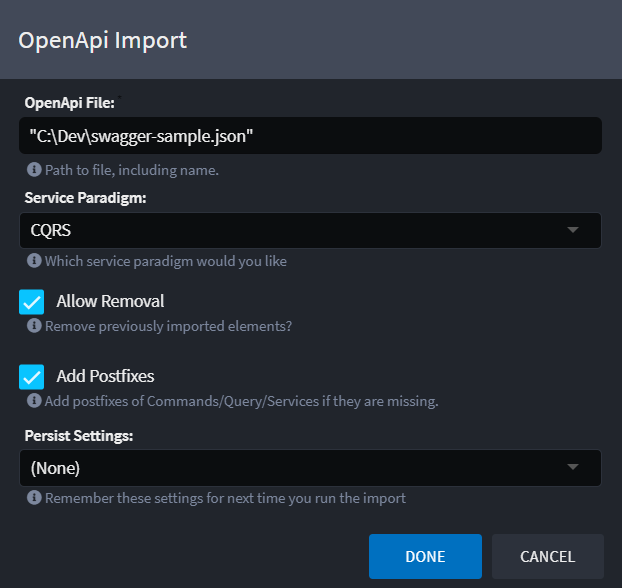Uncheck the Allow Removal checkbox
622x588 pixels.
pos(32,301)
